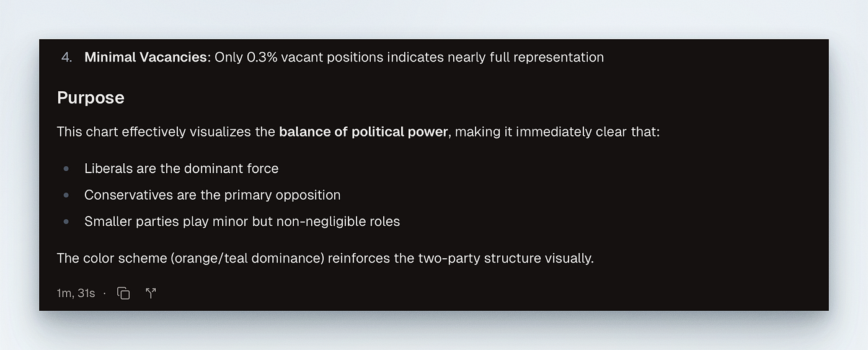This screenshot has height=350, width=868.
Task: Click the bullet dot before Liberals
Action: click(66, 169)
